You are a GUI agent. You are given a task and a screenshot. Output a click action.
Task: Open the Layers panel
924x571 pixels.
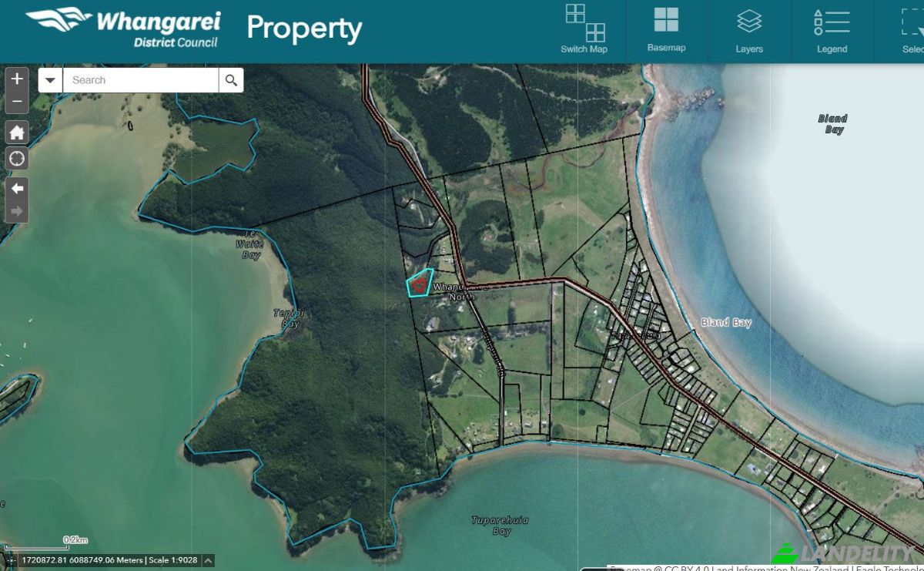click(x=749, y=29)
